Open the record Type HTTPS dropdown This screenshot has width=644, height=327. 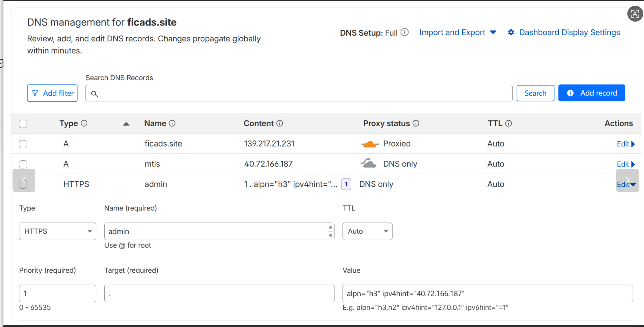click(58, 231)
